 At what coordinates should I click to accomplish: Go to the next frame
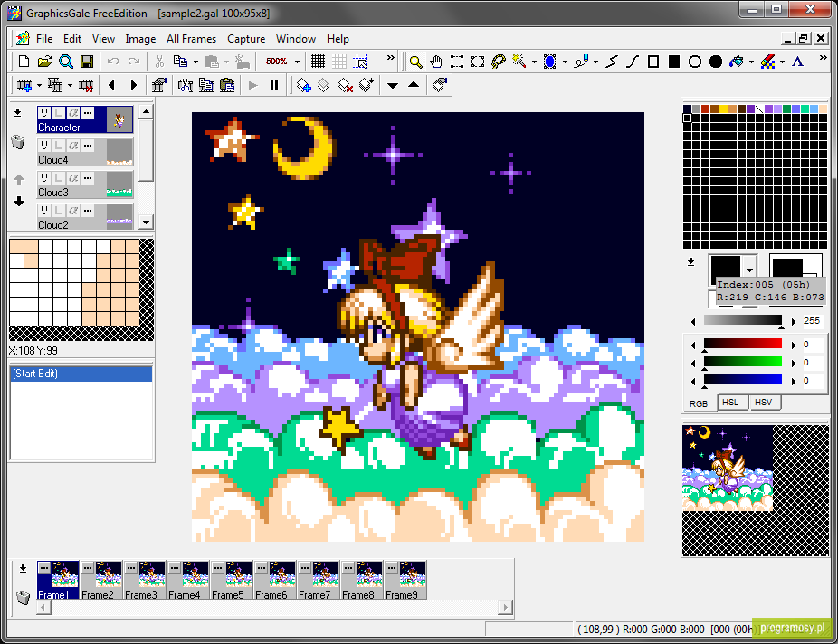(x=134, y=85)
